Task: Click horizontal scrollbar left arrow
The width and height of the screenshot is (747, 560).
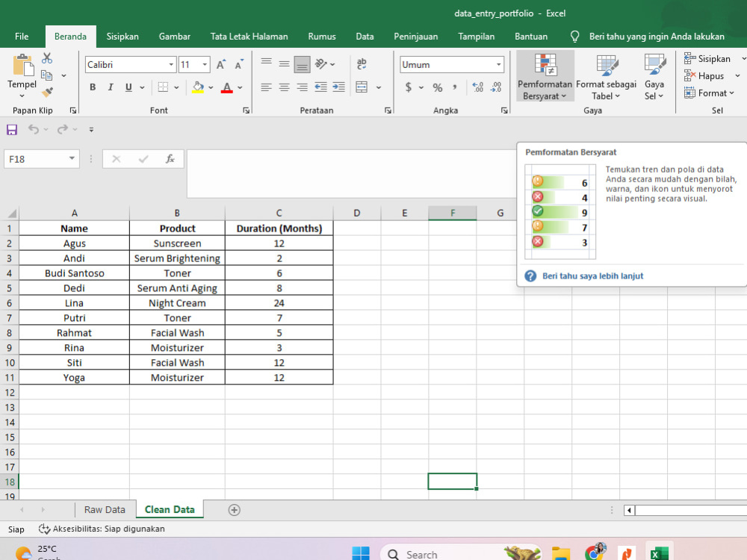Action: click(x=629, y=511)
